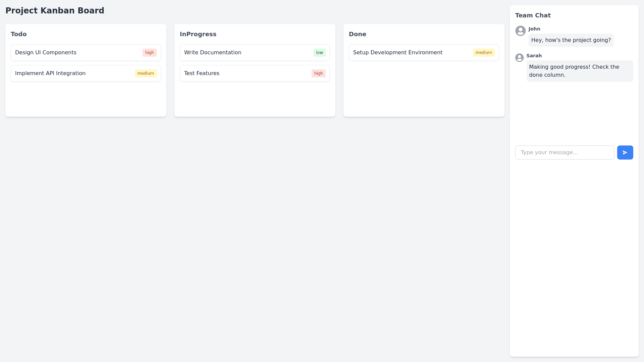
Task: Click high badge on Design UI Components
Action: click(149, 53)
